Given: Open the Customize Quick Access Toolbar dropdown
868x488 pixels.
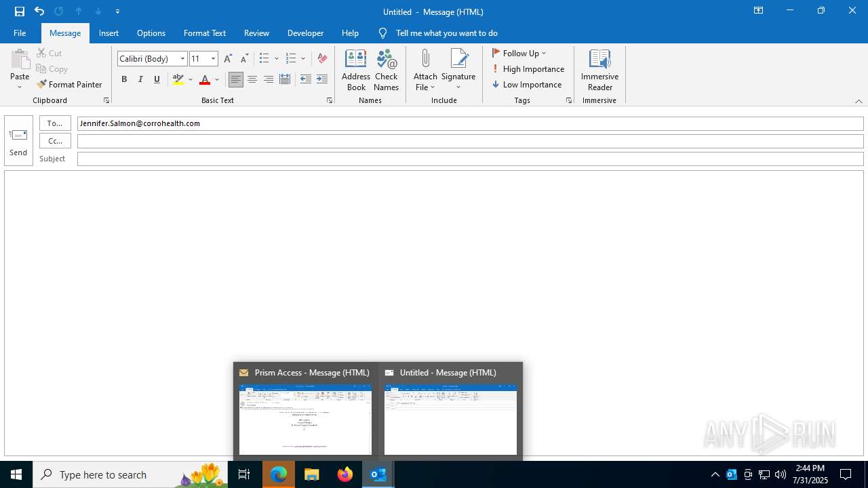Looking at the screenshot, I should 118,12.
